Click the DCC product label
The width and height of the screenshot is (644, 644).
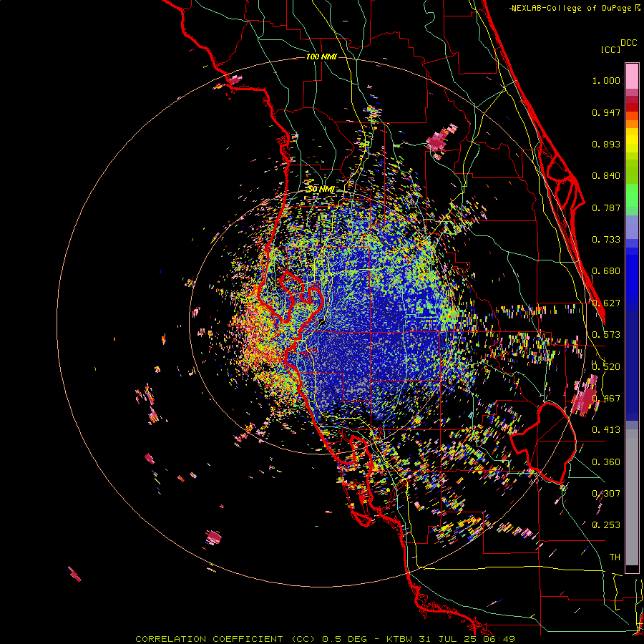pyautogui.click(x=628, y=43)
